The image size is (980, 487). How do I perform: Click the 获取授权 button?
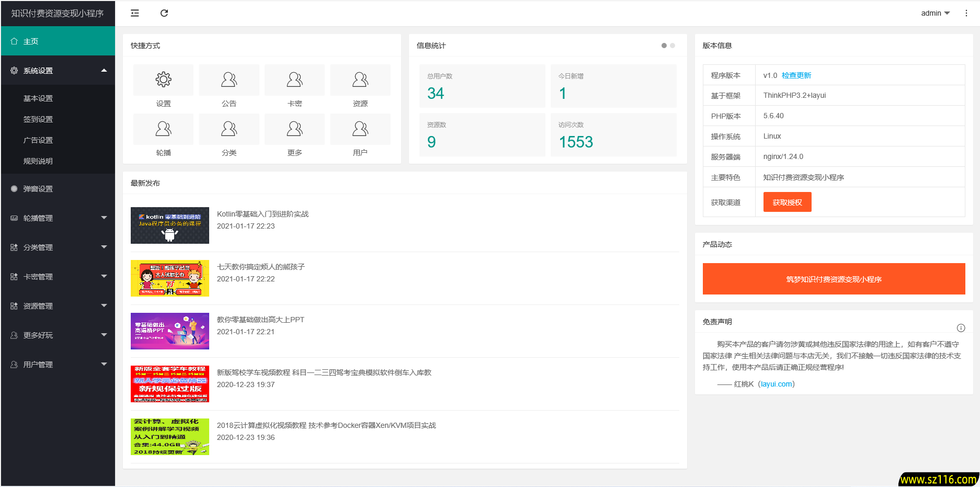[x=787, y=202]
